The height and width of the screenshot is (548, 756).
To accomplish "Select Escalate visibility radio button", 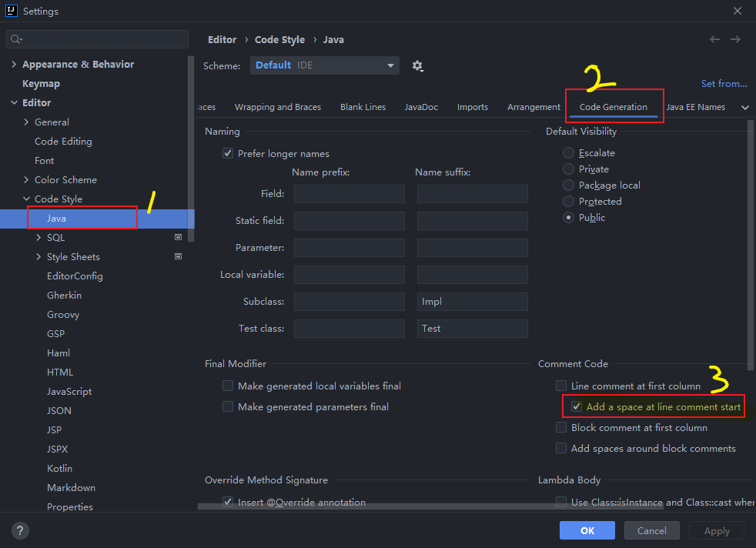I will [568, 153].
